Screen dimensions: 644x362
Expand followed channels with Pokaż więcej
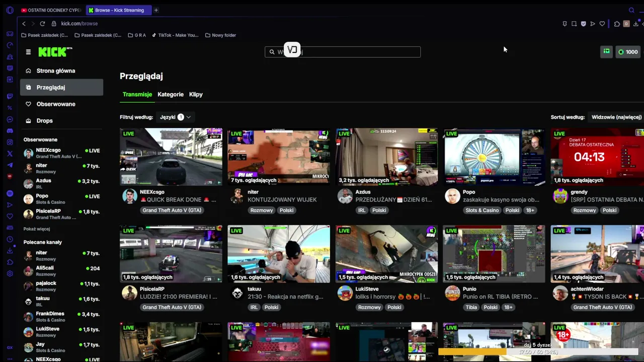[37, 229]
